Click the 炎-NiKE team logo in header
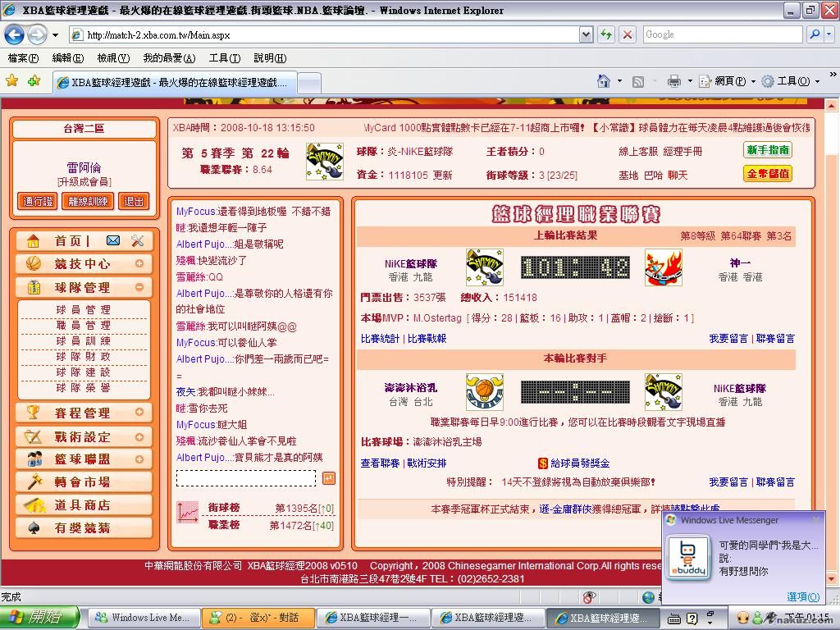The image size is (840, 630). [324, 162]
